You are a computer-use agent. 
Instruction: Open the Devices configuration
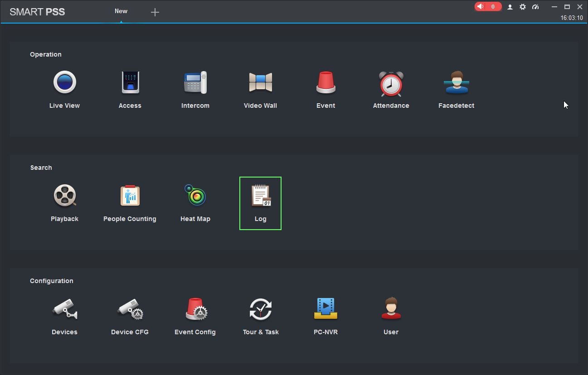tap(64, 316)
